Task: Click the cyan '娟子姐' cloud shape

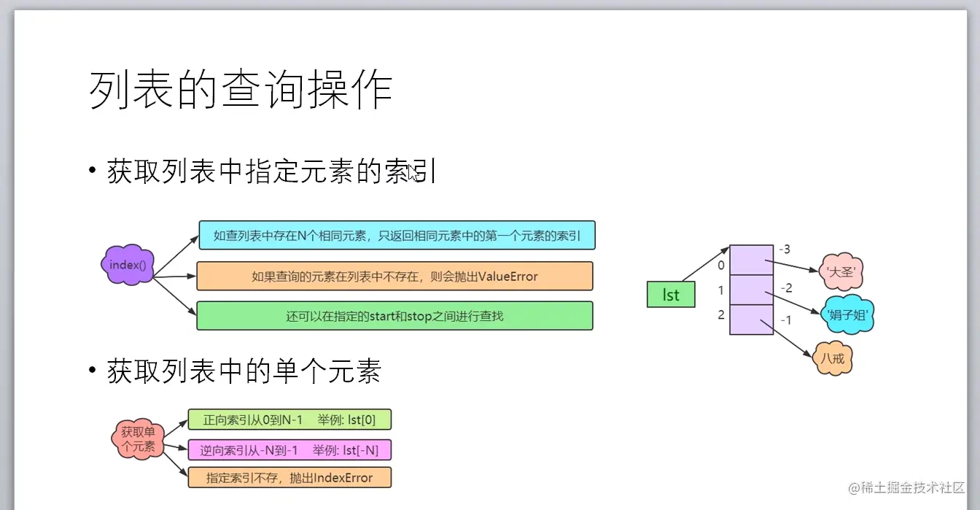Action: pyautogui.click(x=847, y=315)
